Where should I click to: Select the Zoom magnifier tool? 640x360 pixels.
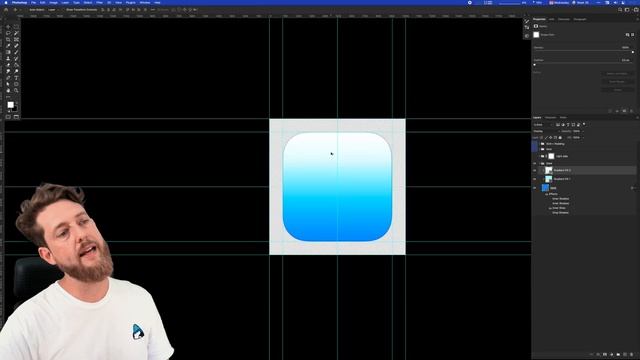16,91
